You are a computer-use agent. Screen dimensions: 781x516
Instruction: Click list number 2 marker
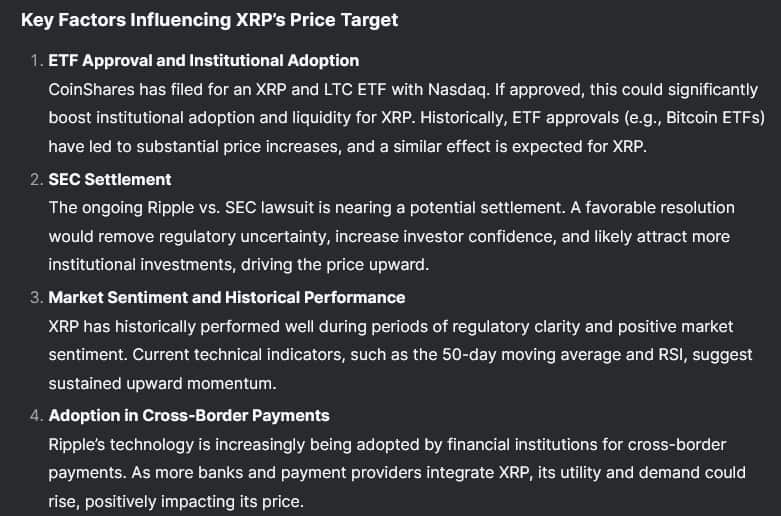[x=36, y=179]
